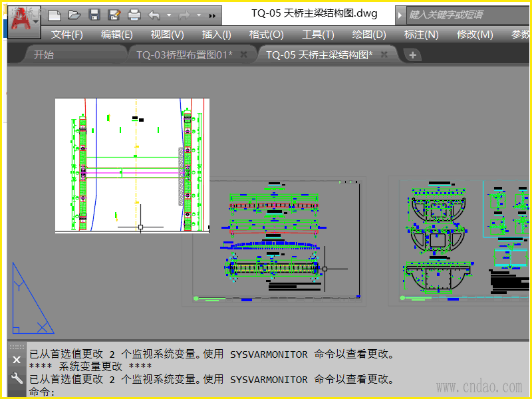Expand the arrow beside the search box
This screenshot has width=532, height=399.
click(400, 15)
